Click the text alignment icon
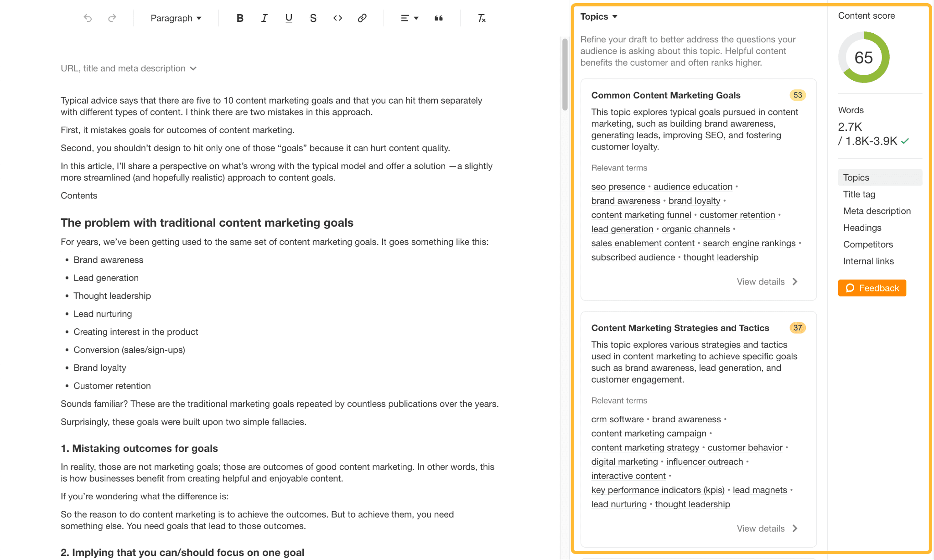Viewport: 934px width, 560px height. [x=407, y=18]
